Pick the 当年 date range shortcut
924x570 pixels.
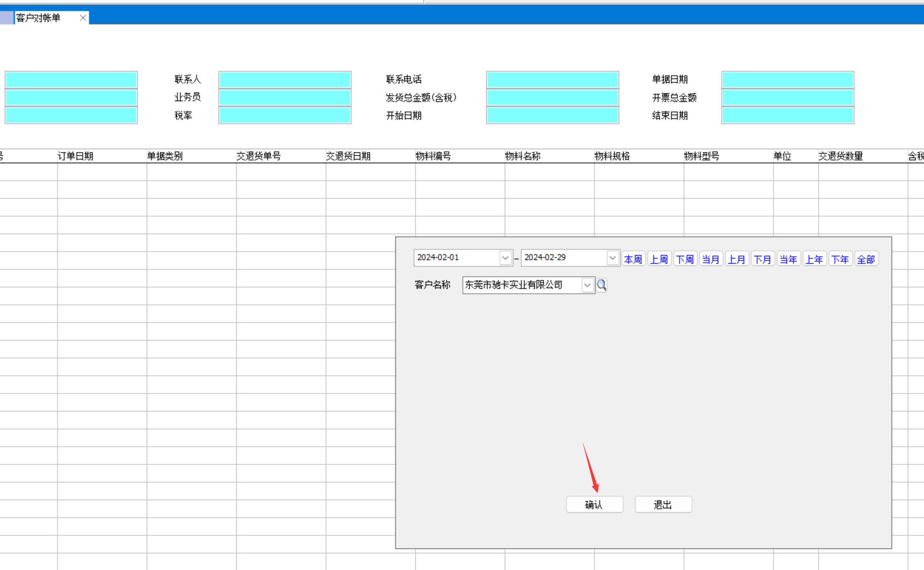point(788,259)
